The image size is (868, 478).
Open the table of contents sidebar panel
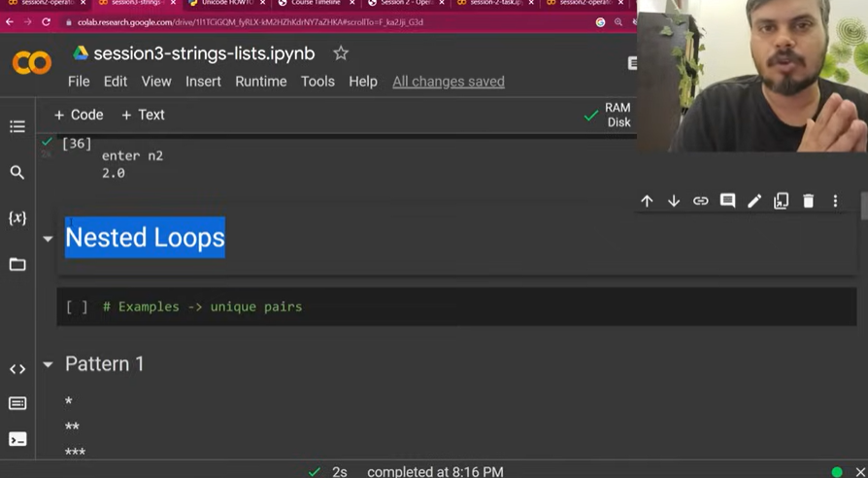[x=17, y=126]
